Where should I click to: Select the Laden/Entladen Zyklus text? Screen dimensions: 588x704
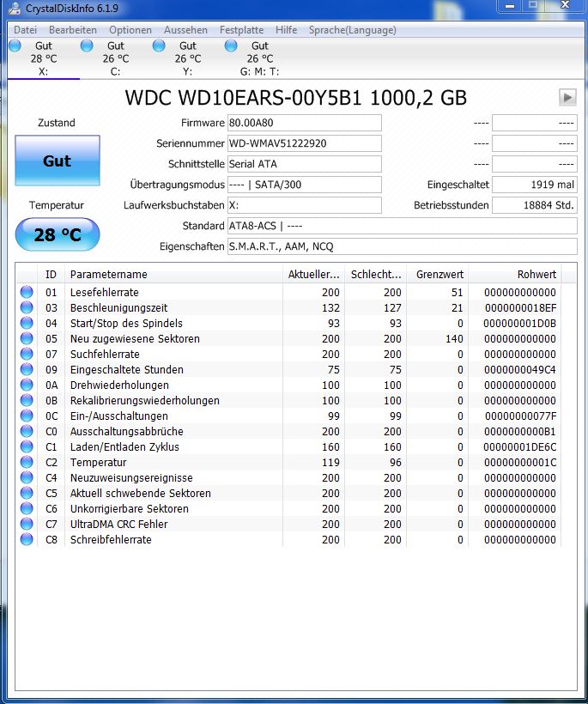coord(124,446)
